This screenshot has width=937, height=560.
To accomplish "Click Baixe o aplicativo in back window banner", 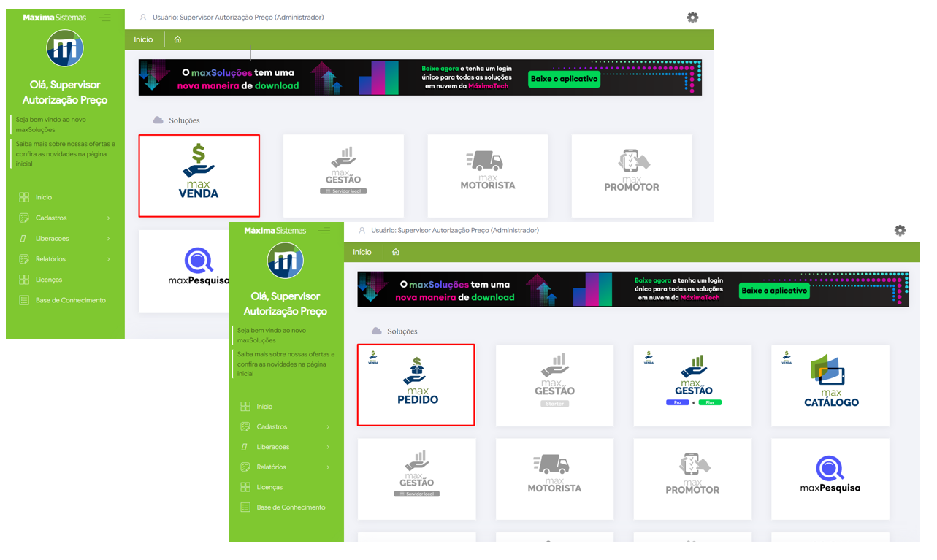I will [564, 79].
